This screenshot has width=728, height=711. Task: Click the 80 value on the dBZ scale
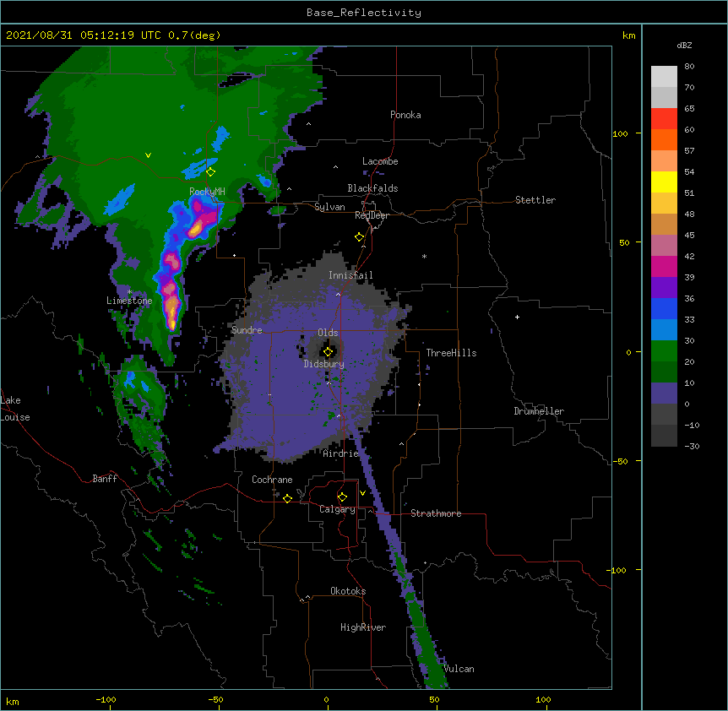point(689,66)
